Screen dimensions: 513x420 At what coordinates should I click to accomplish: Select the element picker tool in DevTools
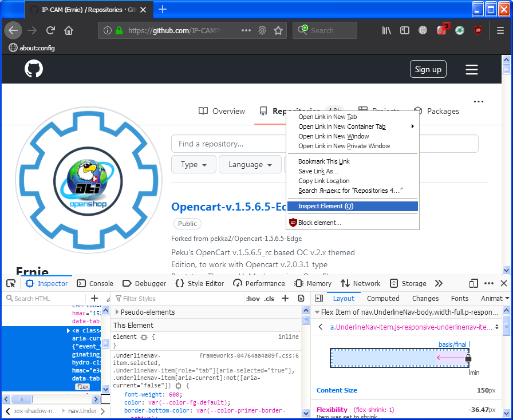click(x=10, y=283)
